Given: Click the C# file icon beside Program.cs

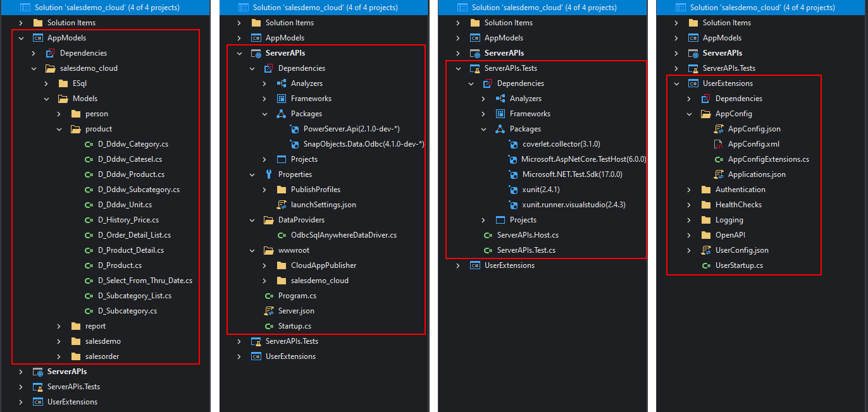Looking at the screenshot, I should click(x=269, y=296).
